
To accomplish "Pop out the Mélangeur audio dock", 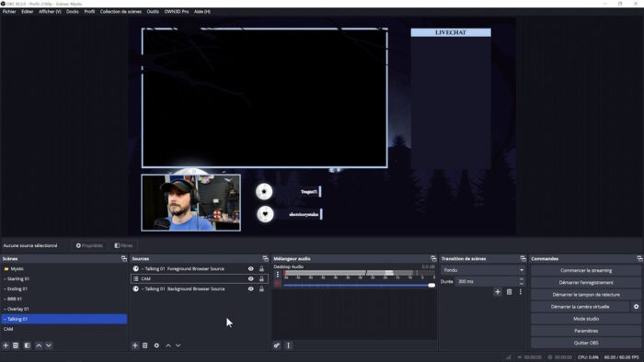I will click(x=433, y=259).
